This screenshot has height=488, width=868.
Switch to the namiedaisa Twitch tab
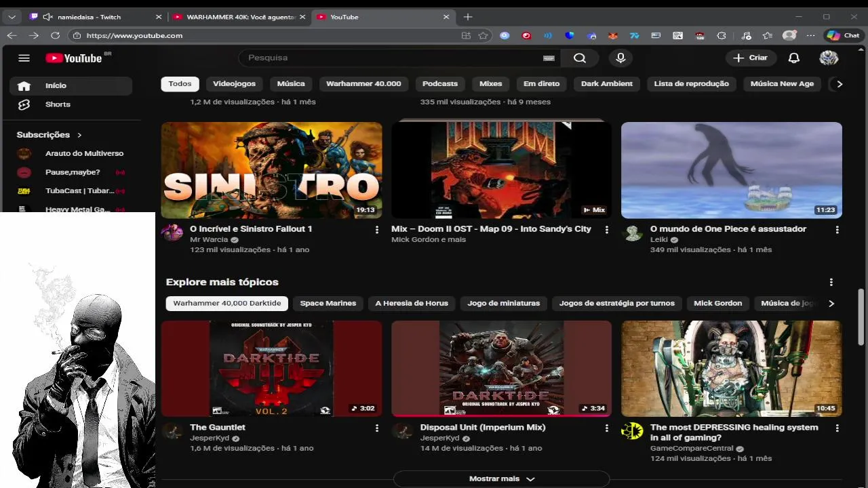94,17
